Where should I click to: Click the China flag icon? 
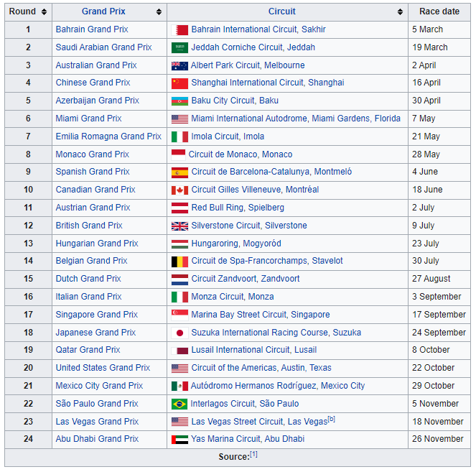coord(179,83)
